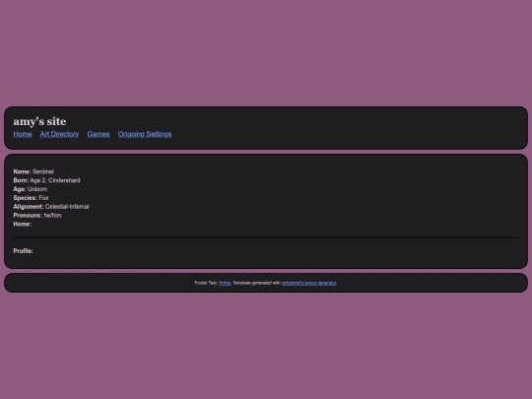
Task: Open the Games link
Action: [99, 134]
